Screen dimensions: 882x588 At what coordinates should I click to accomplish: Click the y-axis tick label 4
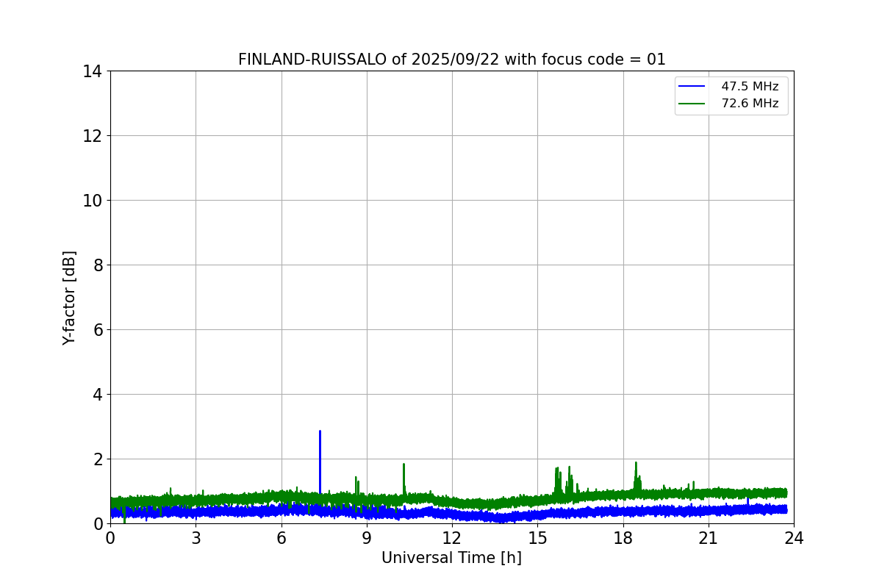click(x=97, y=395)
